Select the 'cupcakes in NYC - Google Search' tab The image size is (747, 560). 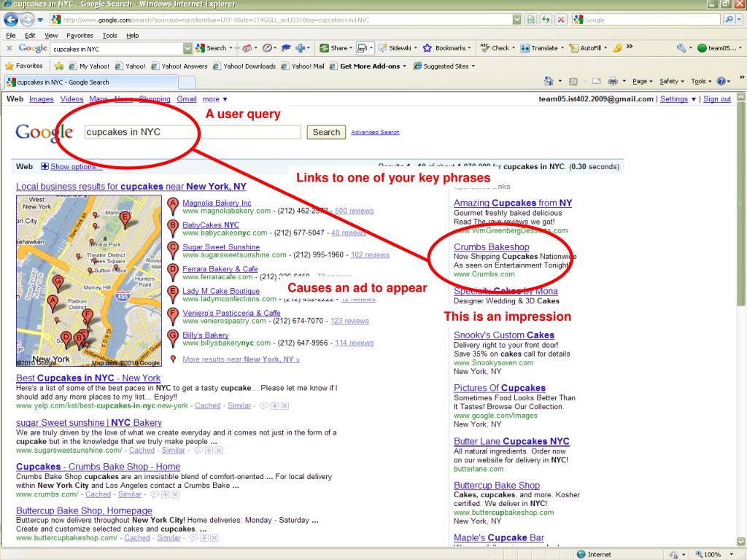(90, 82)
